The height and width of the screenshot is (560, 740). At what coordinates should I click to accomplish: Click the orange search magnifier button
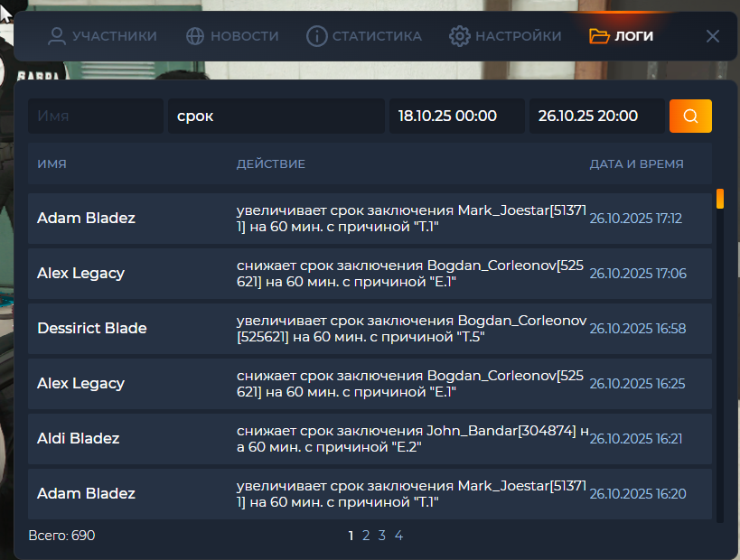pyautogui.click(x=690, y=116)
